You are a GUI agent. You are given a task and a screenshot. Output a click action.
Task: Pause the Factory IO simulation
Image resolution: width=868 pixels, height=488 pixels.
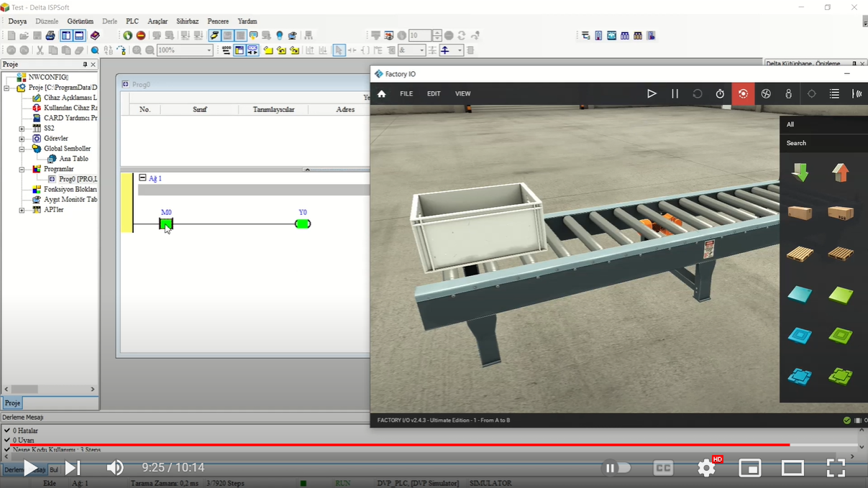675,93
